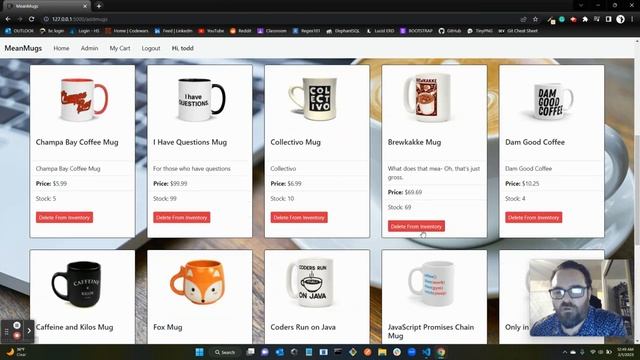Open the Classroom bookmark
The height and width of the screenshot is (360, 640).
pos(272,31)
